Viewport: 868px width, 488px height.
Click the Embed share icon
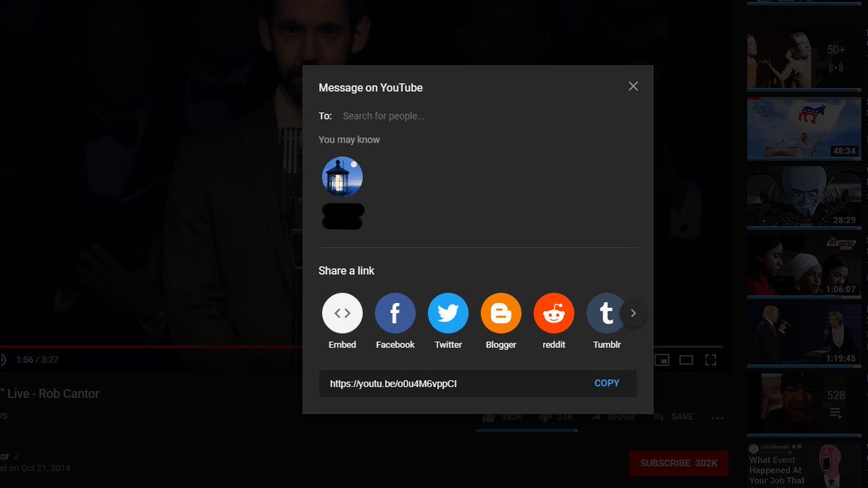(342, 313)
